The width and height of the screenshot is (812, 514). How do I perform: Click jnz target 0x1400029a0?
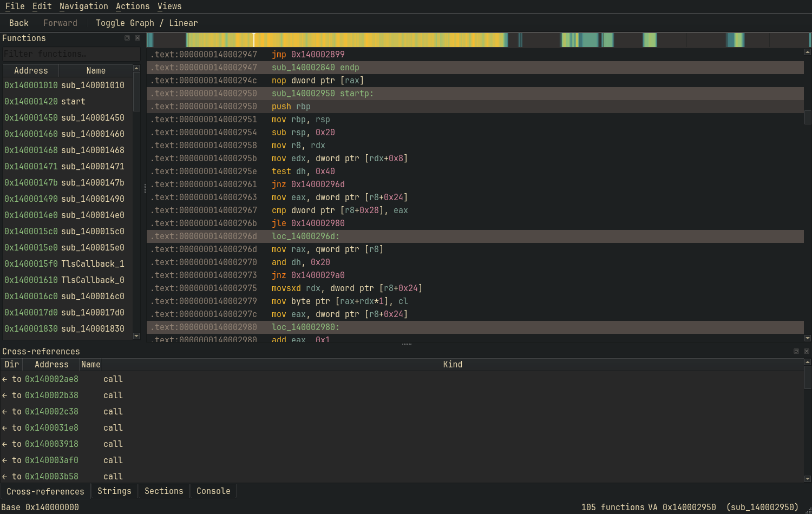pyautogui.click(x=318, y=275)
